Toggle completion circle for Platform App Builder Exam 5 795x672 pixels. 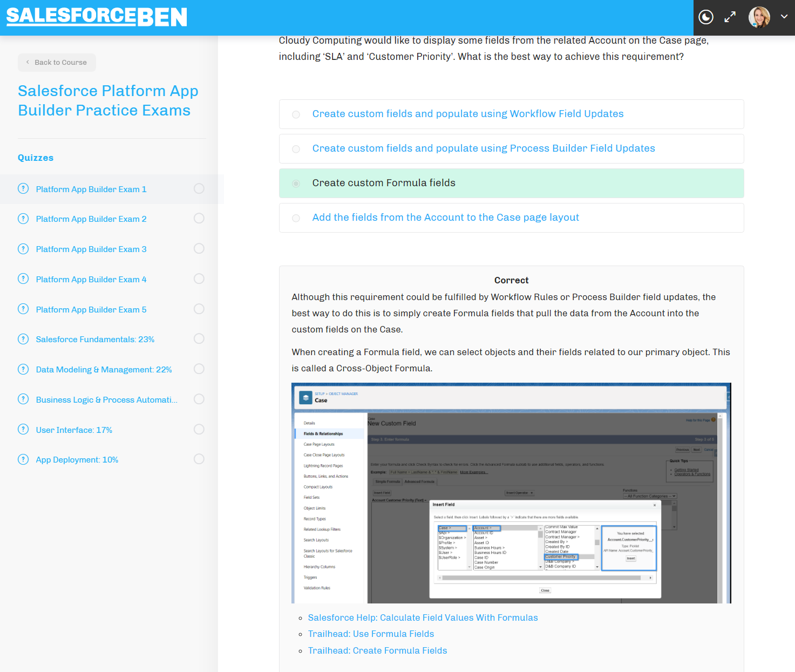tap(199, 309)
